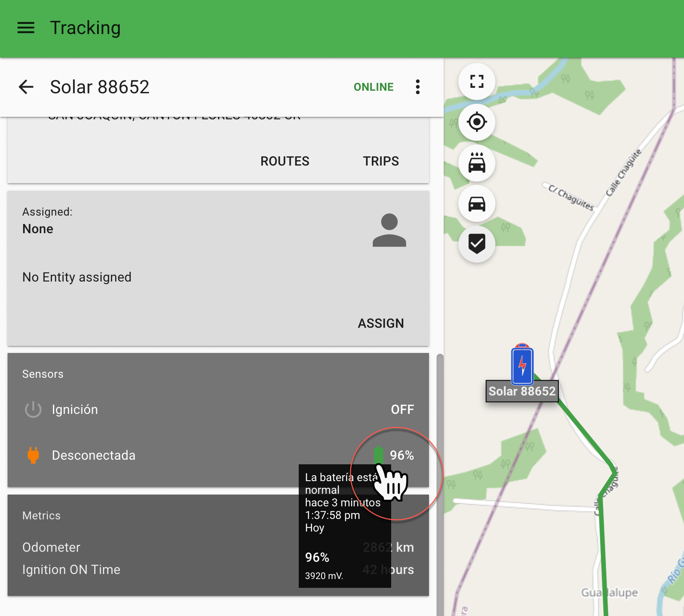Viewport: 684px width, 616px height.
Task: Click the Ignición power icon
Action: [33, 410]
